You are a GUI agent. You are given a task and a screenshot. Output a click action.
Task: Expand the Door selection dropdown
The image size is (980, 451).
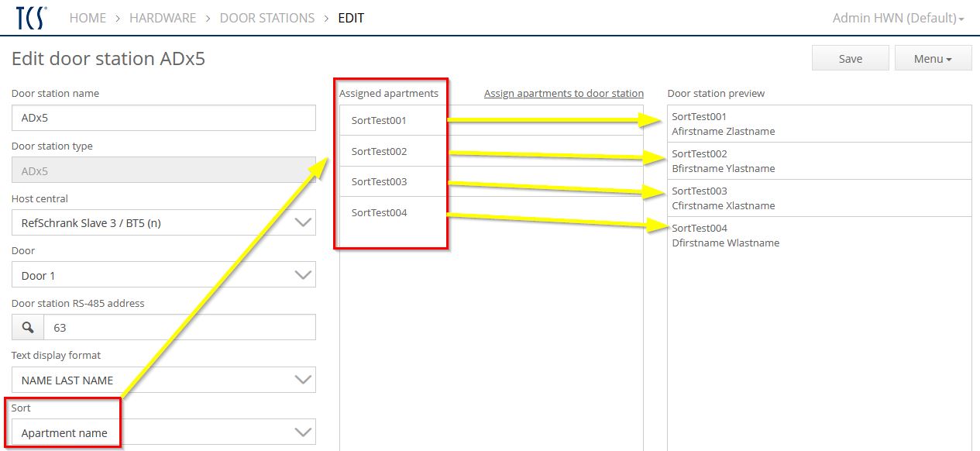click(163, 276)
